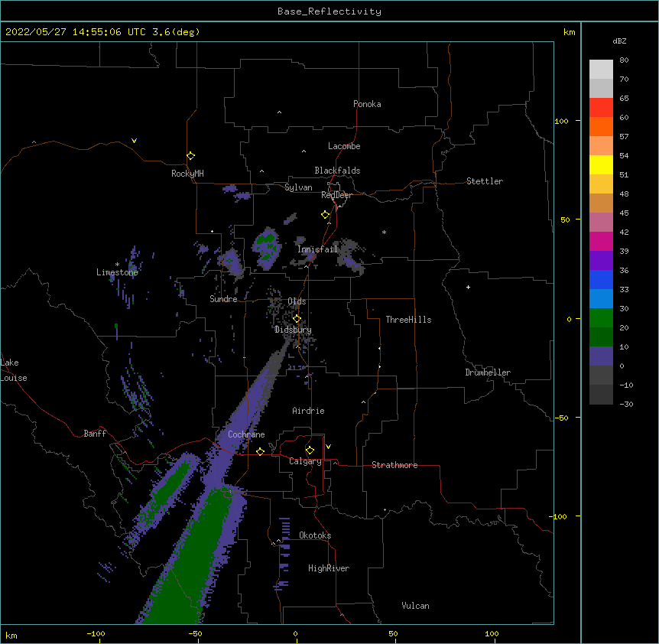Click the Cochrane label
The image size is (659, 644).
click(246, 434)
